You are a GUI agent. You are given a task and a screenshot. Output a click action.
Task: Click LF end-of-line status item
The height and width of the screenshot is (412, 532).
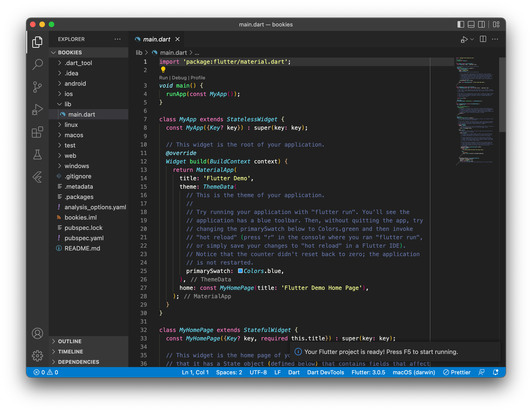277,372
